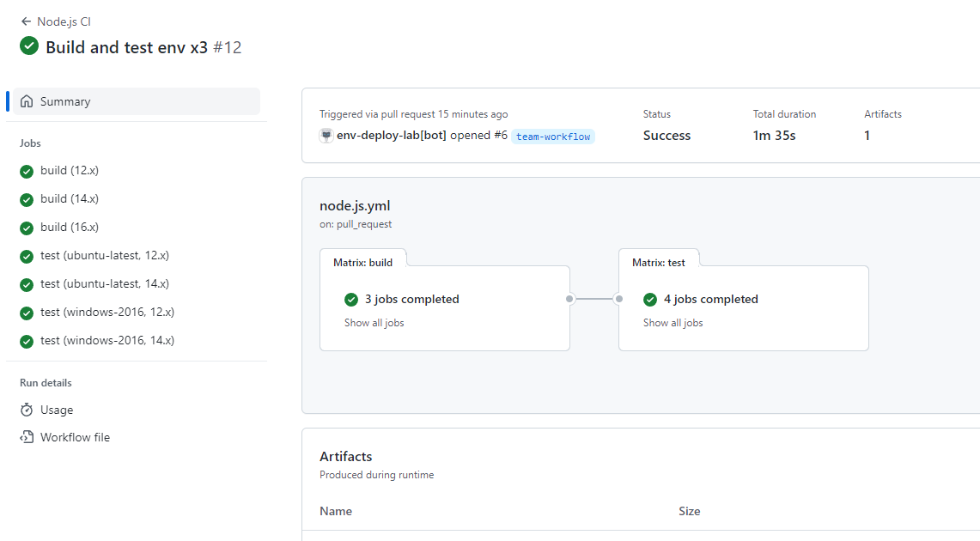Image resolution: width=980 pixels, height=541 pixels.
Task: Click the check icon next to 3 jobs completed
Action: pos(351,300)
